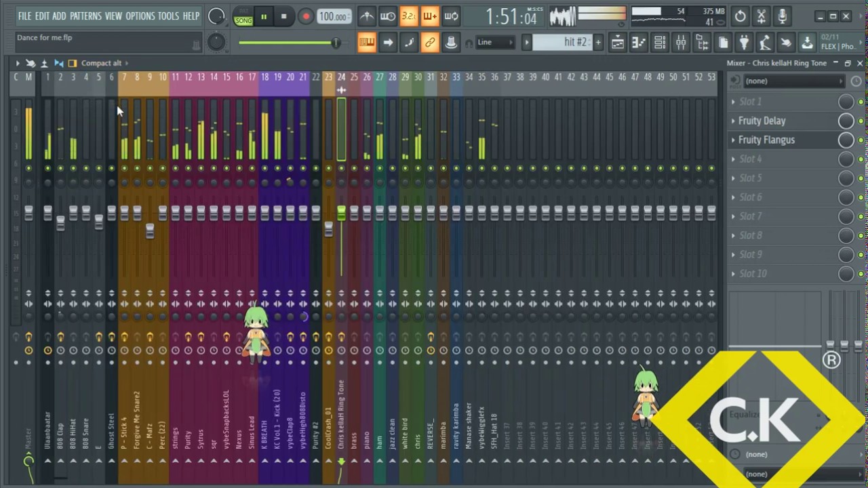Viewport: 868px width, 488px height.
Task: Open the playlist view icon
Action: click(618, 43)
